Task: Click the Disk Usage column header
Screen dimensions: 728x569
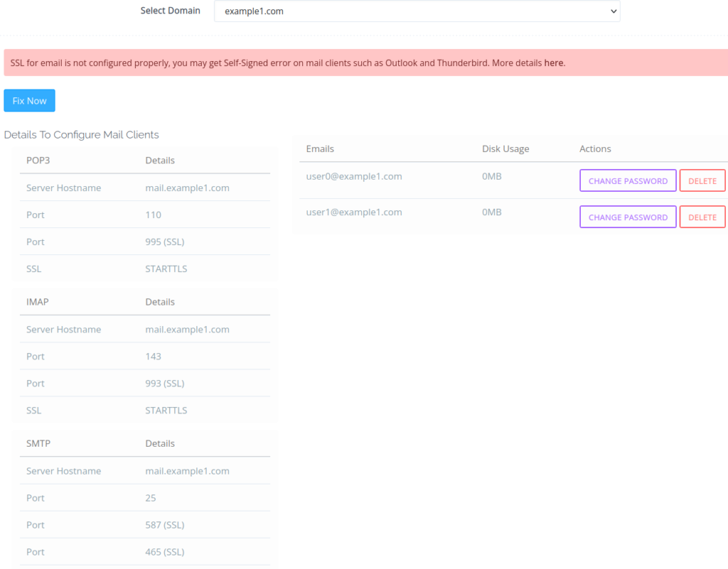Action: coord(505,149)
